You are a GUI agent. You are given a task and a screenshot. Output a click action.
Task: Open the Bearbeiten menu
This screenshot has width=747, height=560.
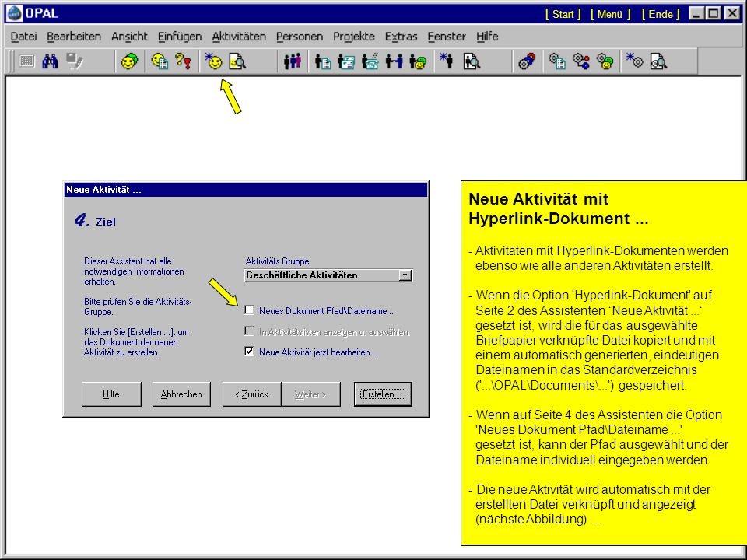[x=74, y=37]
